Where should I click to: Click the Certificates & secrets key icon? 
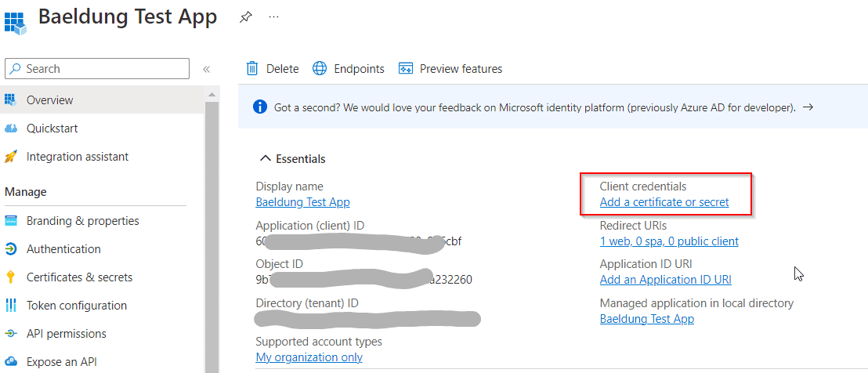click(x=11, y=277)
